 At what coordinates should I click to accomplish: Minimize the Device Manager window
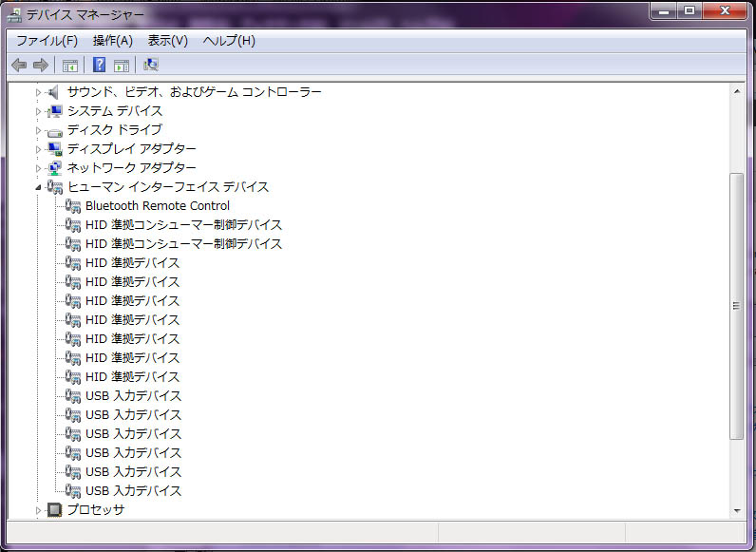pos(664,11)
